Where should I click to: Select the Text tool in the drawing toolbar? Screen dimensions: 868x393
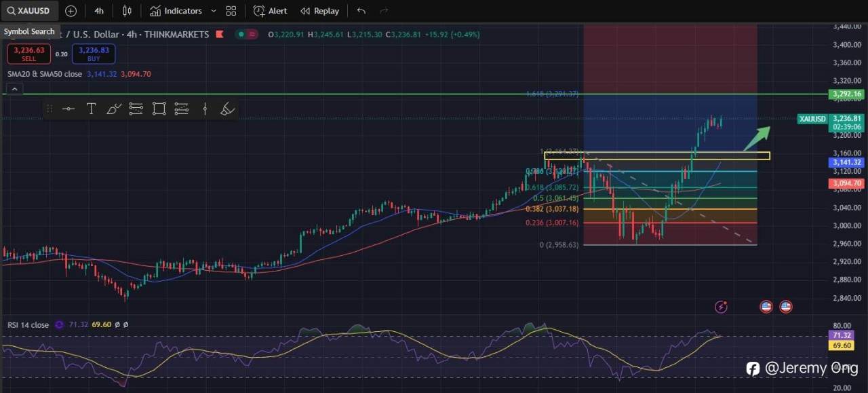pos(91,109)
